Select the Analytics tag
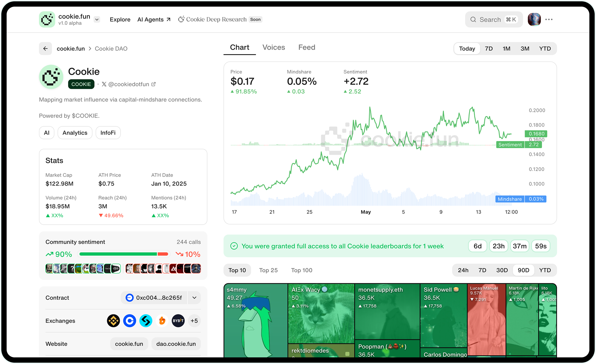Viewport: 596px width, 364px height. (75, 133)
